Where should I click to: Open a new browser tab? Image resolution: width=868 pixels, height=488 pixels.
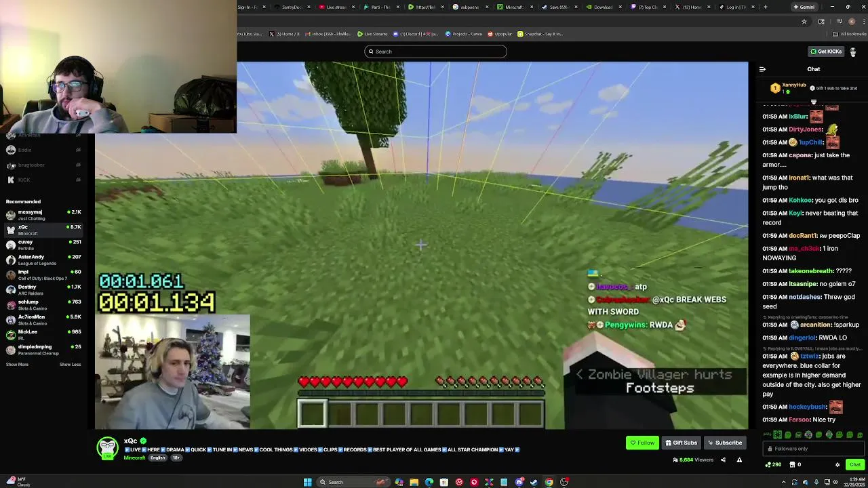coord(765,7)
